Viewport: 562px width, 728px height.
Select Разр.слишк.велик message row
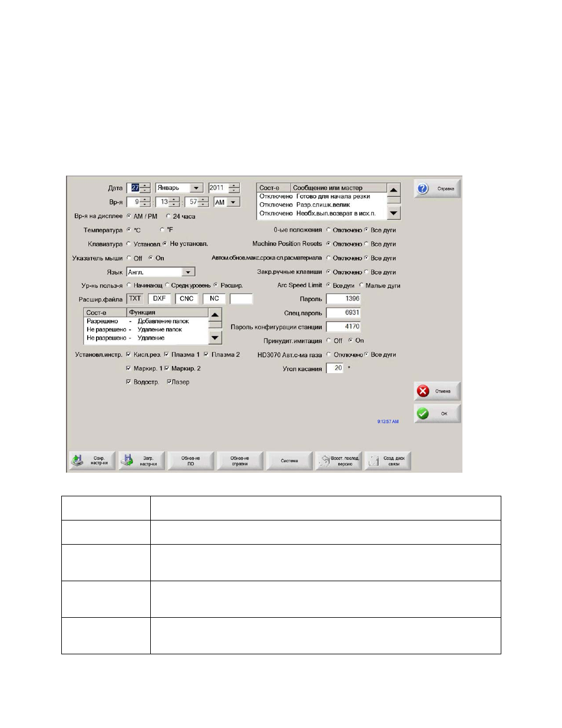point(322,205)
